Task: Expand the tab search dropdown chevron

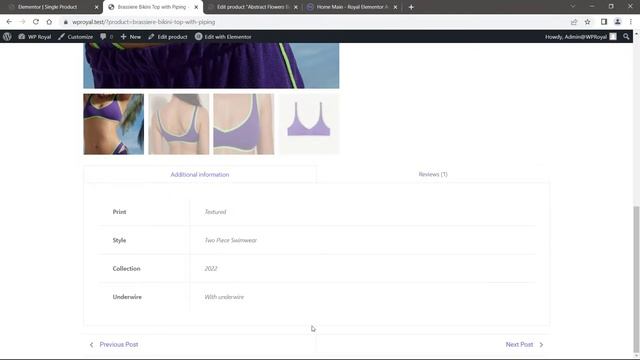Action: point(573,7)
